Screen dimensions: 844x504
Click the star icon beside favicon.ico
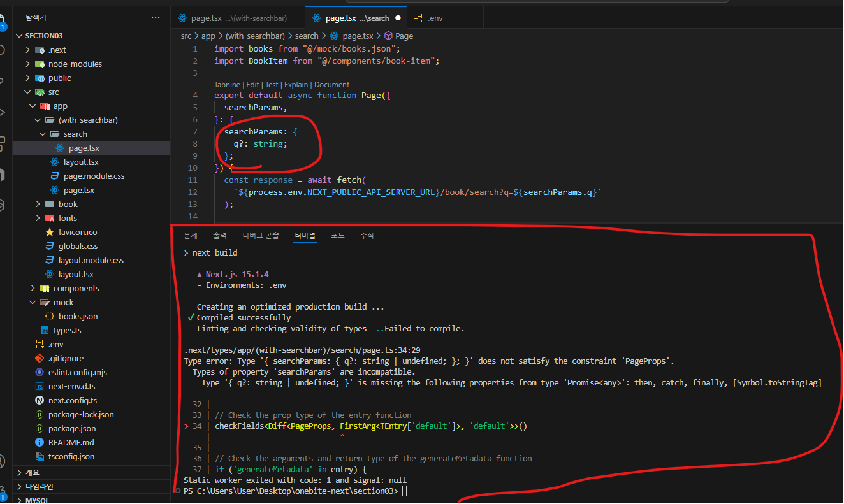tap(50, 232)
